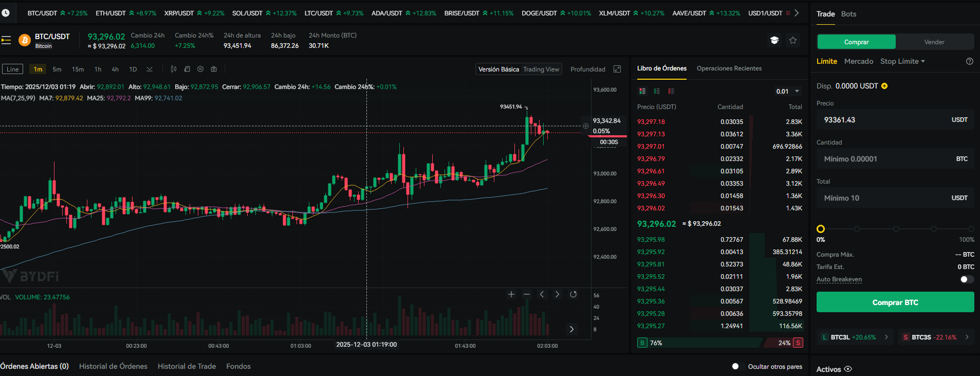Expand the Stop Límite order type dropdown
Screen dimensions: 980x376
click(x=902, y=61)
